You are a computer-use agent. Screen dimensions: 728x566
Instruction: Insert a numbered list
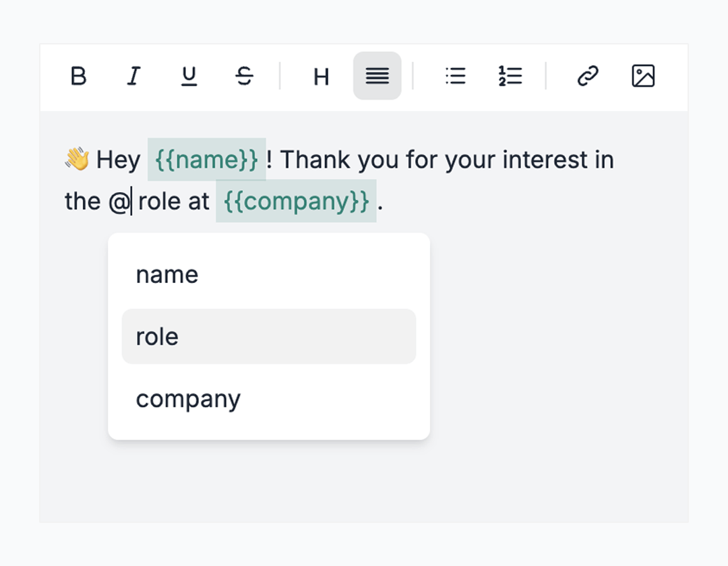coord(510,76)
